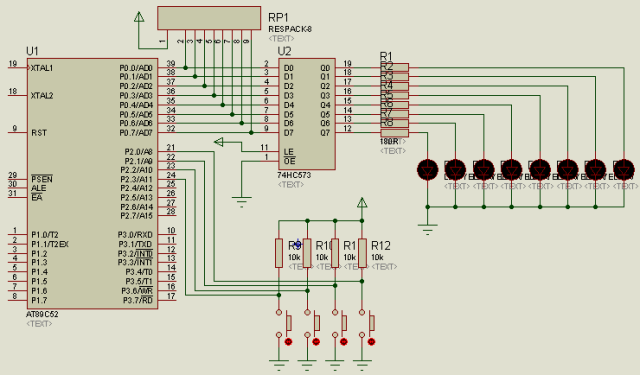Click the RST pin 9 on U1
Screen dimensions: 640x375
pos(18,133)
